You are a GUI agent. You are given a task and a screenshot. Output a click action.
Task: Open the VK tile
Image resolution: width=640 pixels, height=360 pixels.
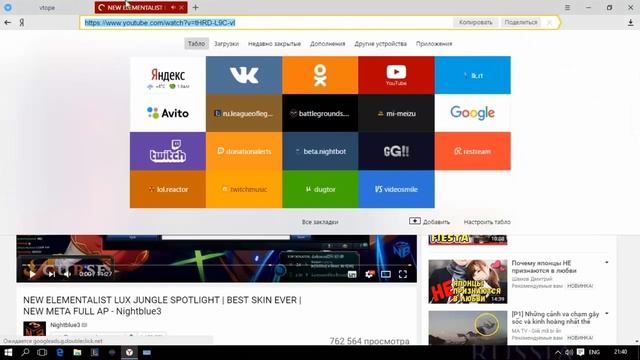(244, 75)
